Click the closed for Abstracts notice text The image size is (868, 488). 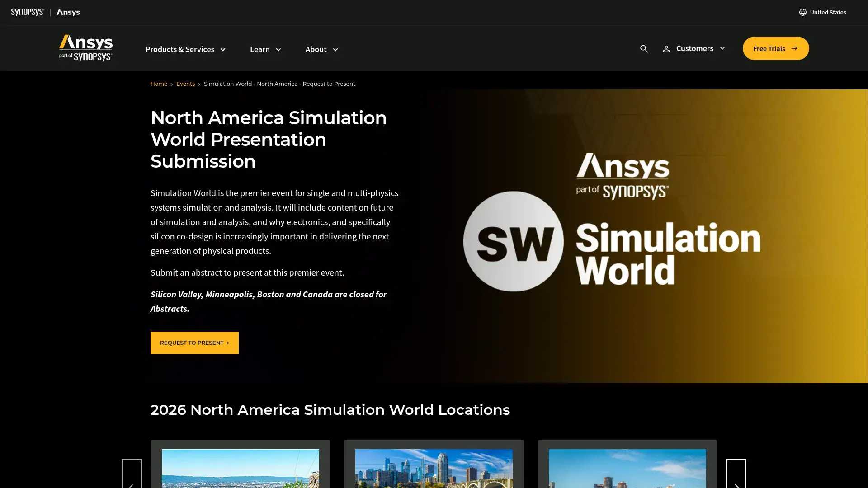(x=269, y=301)
